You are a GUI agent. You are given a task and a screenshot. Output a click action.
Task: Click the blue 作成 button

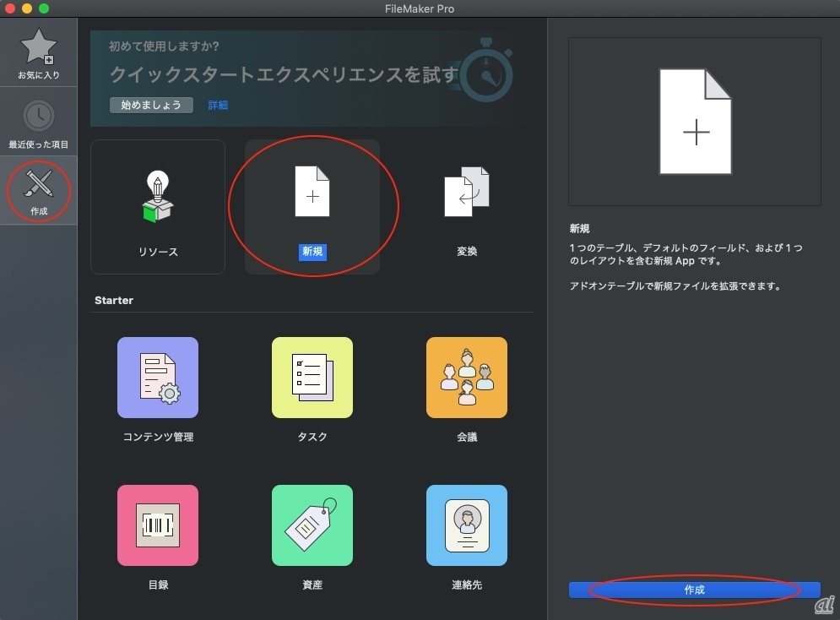(x=694, y=590)
